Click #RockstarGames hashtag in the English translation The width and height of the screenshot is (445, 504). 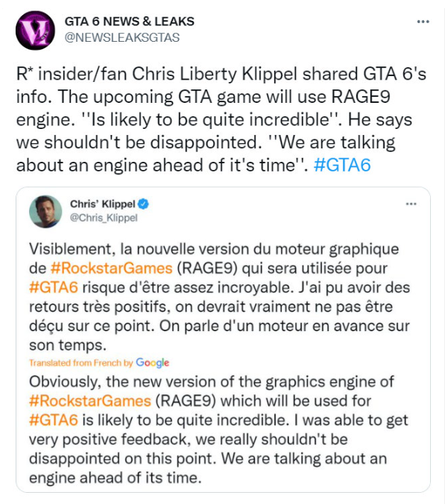tap(90, 401)
